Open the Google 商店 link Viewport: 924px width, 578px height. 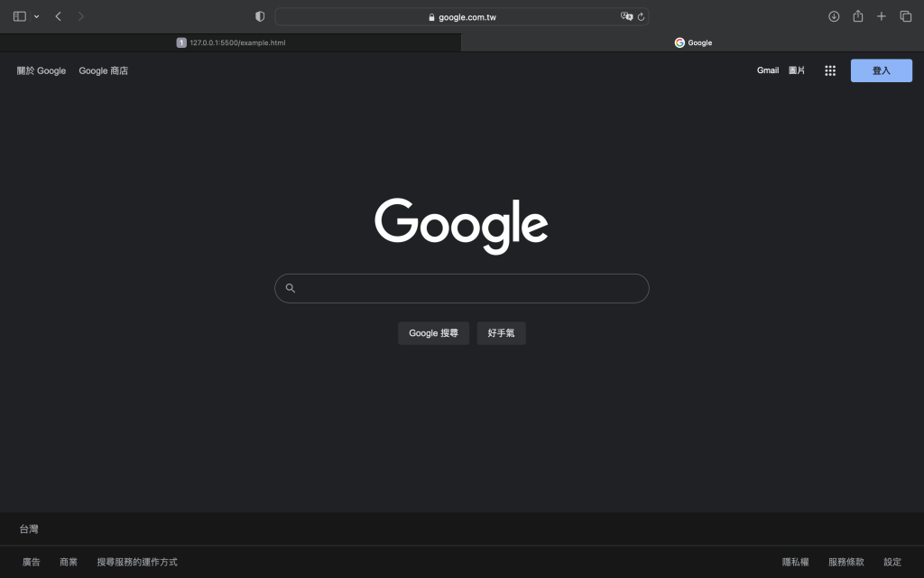tap(103, 70)
